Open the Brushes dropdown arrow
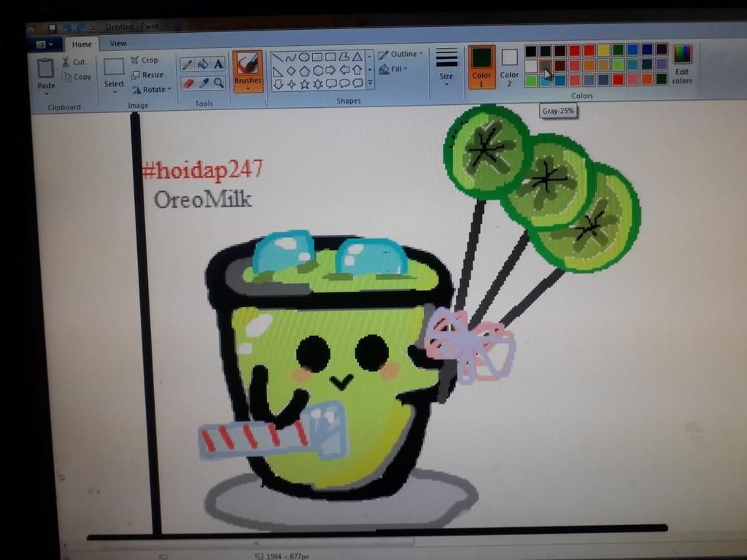 coord(248,89)
